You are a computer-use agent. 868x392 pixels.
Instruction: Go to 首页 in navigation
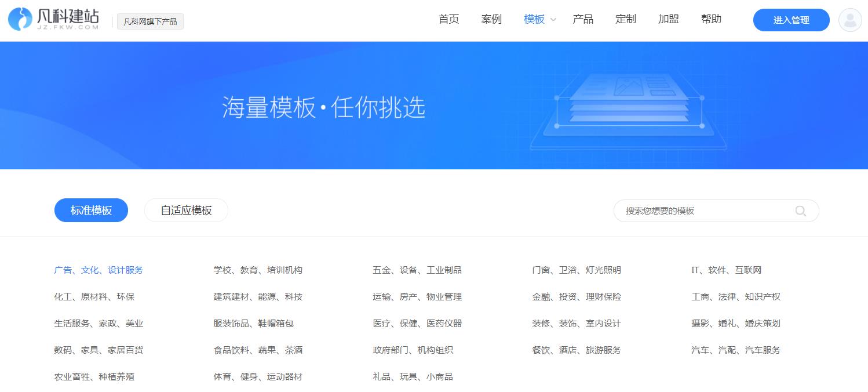point(449,19)
